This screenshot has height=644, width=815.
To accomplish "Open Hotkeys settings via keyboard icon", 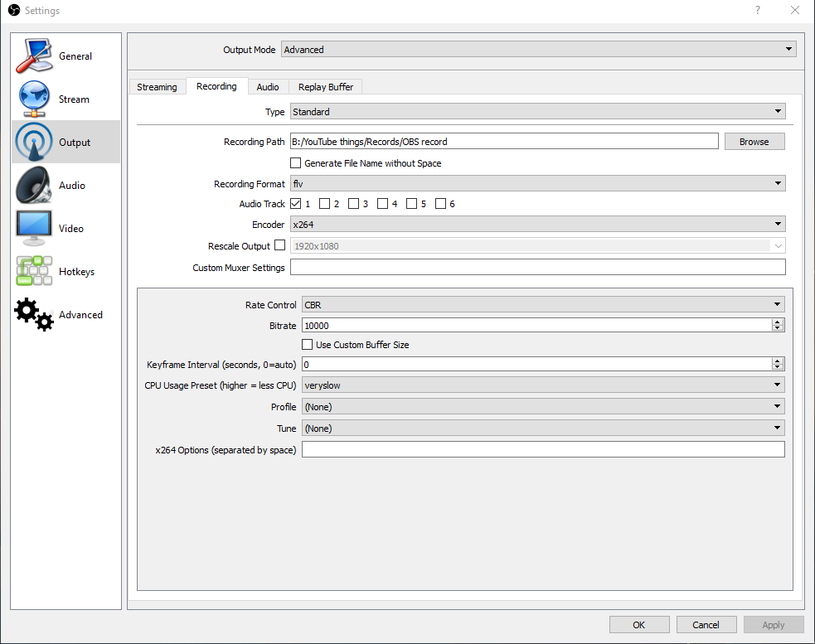I will 34,271.
